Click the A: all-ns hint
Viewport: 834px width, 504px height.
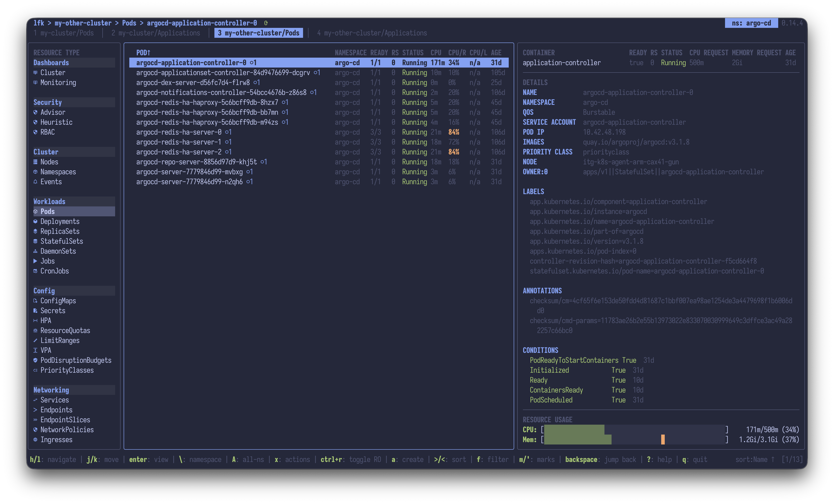tap(248, 460)
